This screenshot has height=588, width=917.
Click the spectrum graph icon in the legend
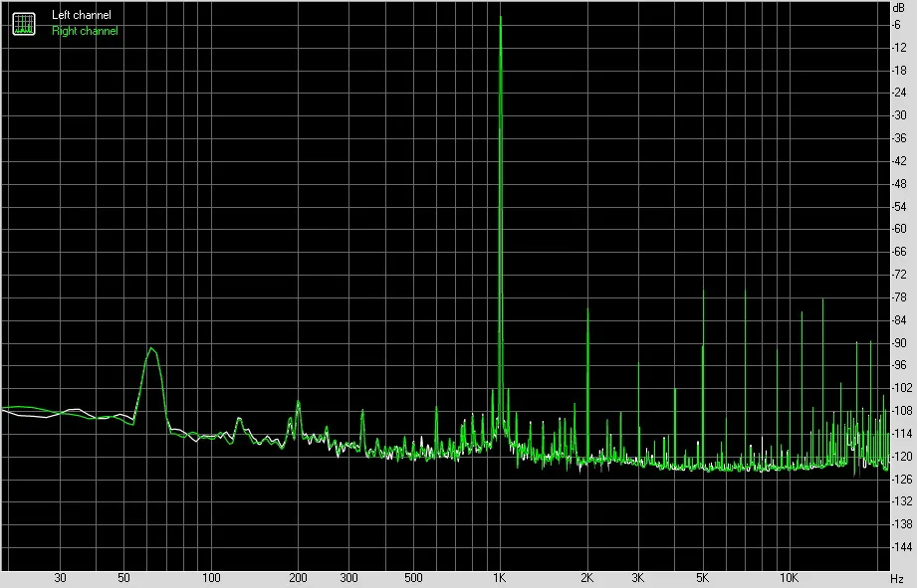point(24,23)
